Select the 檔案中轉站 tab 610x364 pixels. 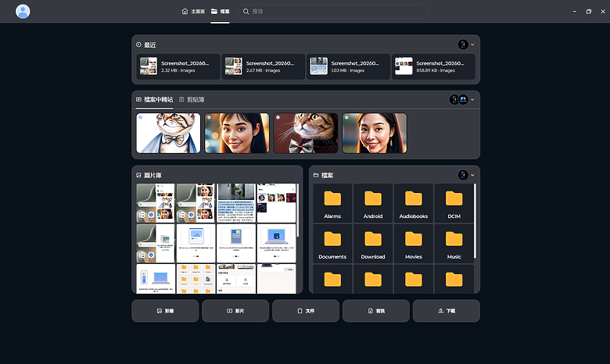tap(154, 100)
